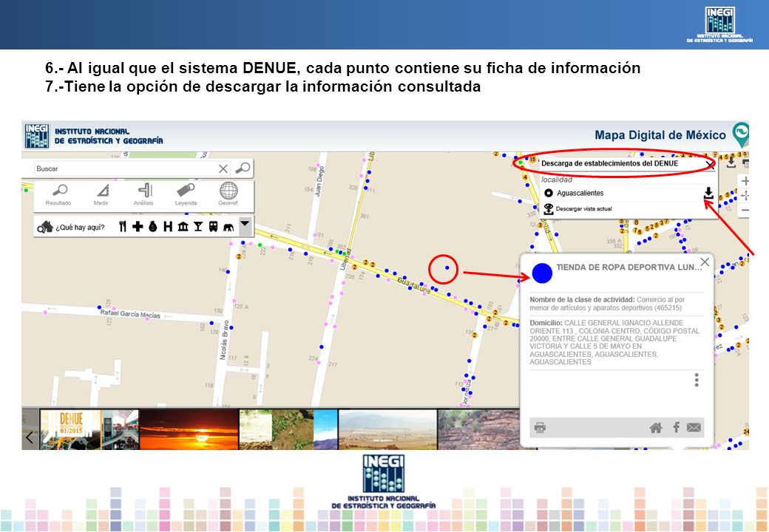
Task: Print the establishment info card
Action: [540, 428]
